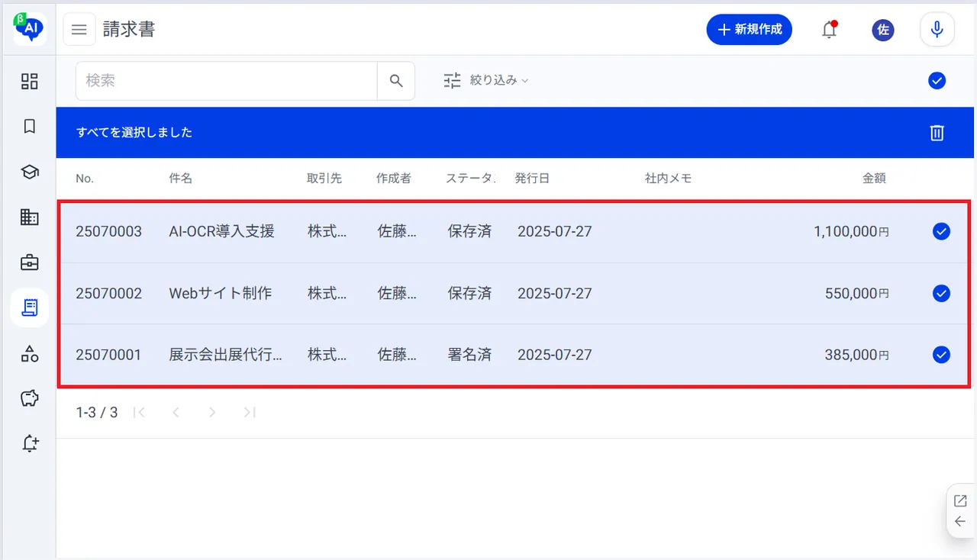Open the invoice document icon in sidebar
977x560 pixels.
pos(30,307)
